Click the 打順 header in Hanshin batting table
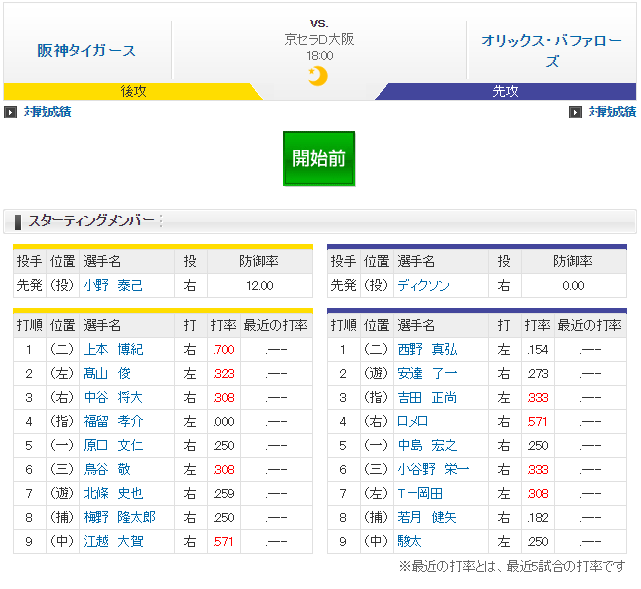 click(29, 326)
